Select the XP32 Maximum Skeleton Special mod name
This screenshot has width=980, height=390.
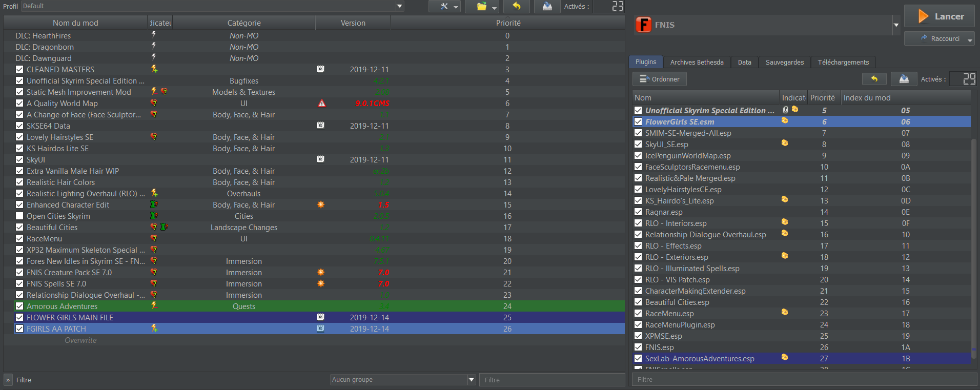[86, 250]
